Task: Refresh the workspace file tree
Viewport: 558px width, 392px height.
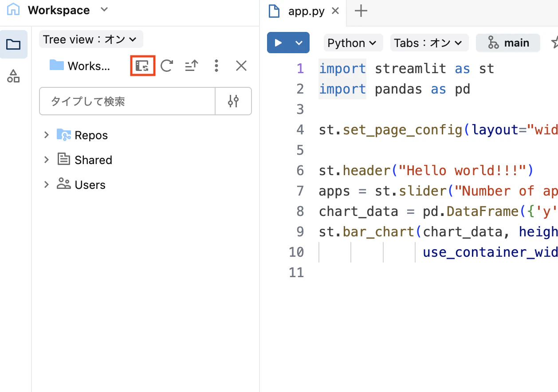Action: [167, 66]
